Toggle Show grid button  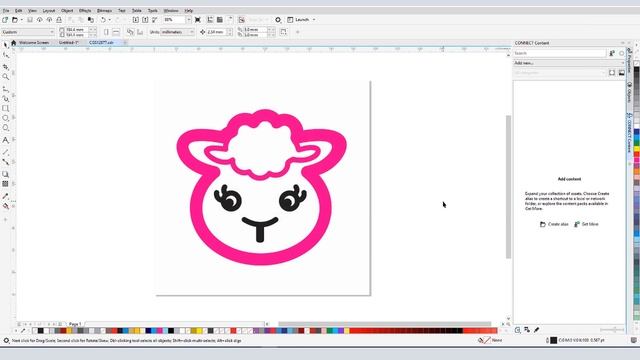pyautogui.click(x=220, y=20)
